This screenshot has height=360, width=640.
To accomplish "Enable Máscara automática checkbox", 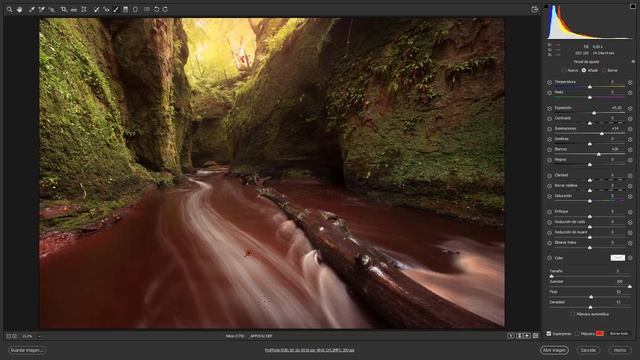I will pos(573,314).
